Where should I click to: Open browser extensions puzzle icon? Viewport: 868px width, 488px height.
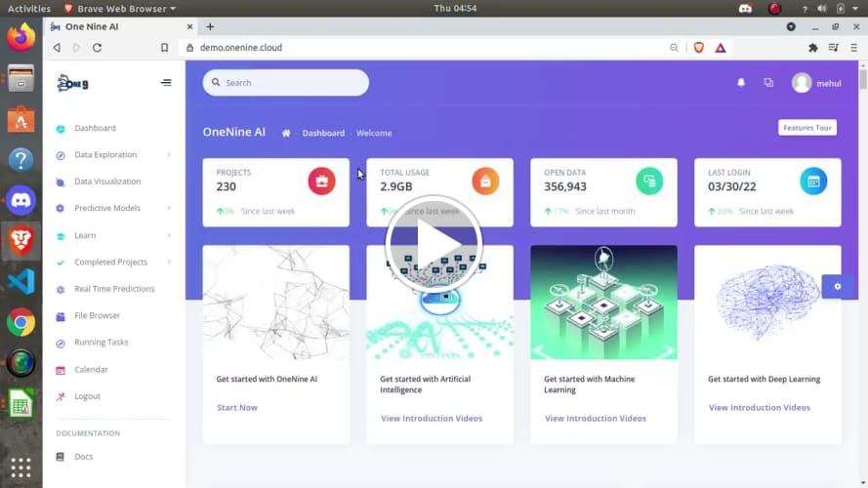click(x=812, y=48)
